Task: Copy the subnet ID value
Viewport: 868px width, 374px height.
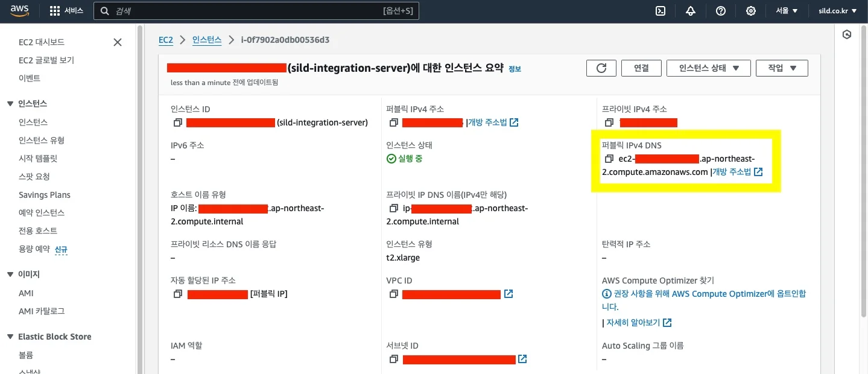Action: pos(393,360)
